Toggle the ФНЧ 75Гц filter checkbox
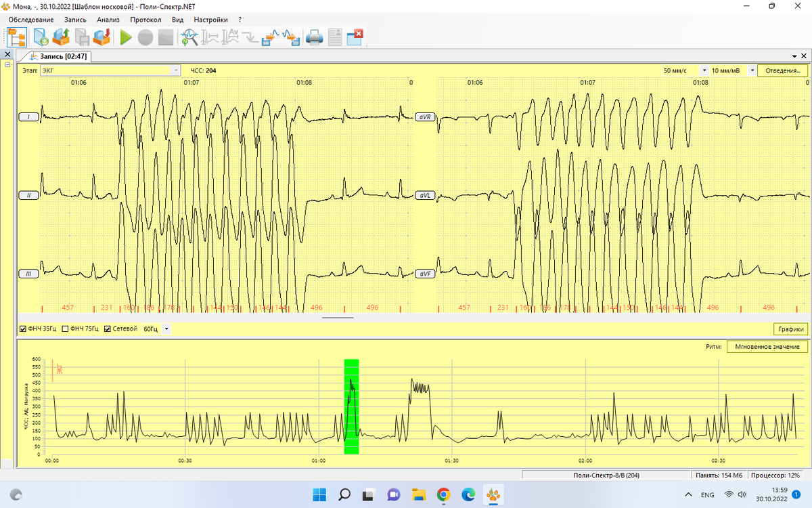This screenshot has height=508, width=812. 65,329
